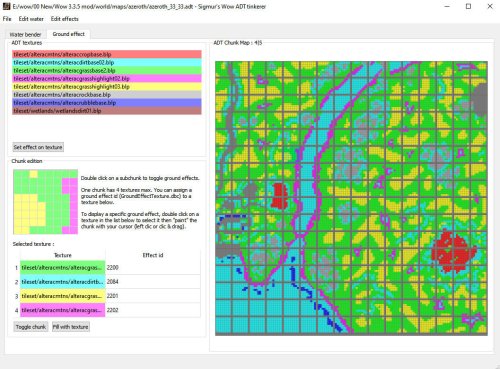Screen dimensions: 500x369
Task: Open the Edit effects menu
Action: point(65,19)
